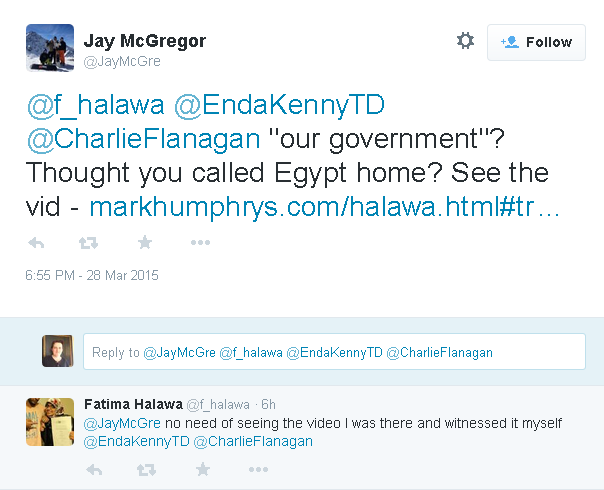The image size is (604, 490).
Task: View Fatima Halawa's avatar
Action: click(50, 422)
